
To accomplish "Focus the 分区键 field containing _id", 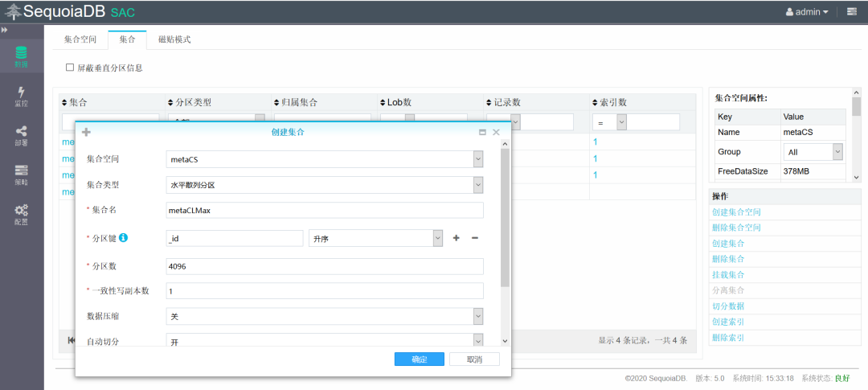I will pyautogui.click(x=235, y=238).
